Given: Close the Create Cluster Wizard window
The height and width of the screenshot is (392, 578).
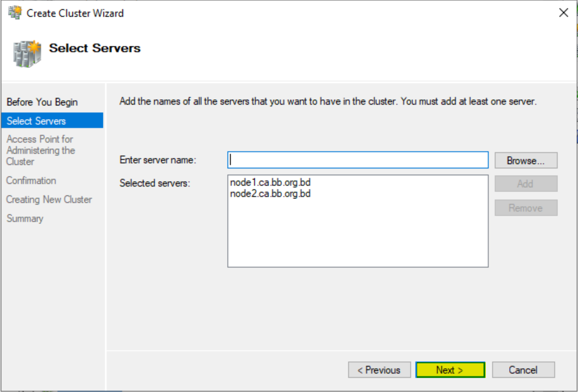Looking at the screenshot, I should pyautogui.click(x=563, y=13).
